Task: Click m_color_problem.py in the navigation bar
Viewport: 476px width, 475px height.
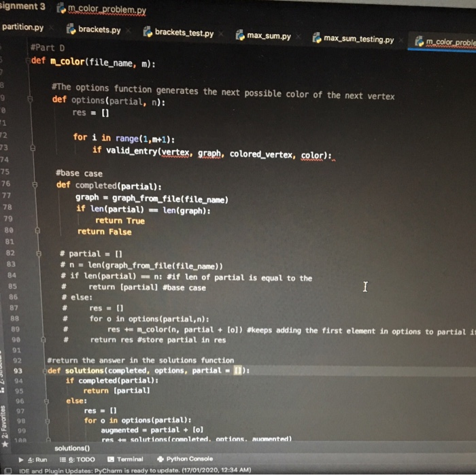Action: click(107, 10)
